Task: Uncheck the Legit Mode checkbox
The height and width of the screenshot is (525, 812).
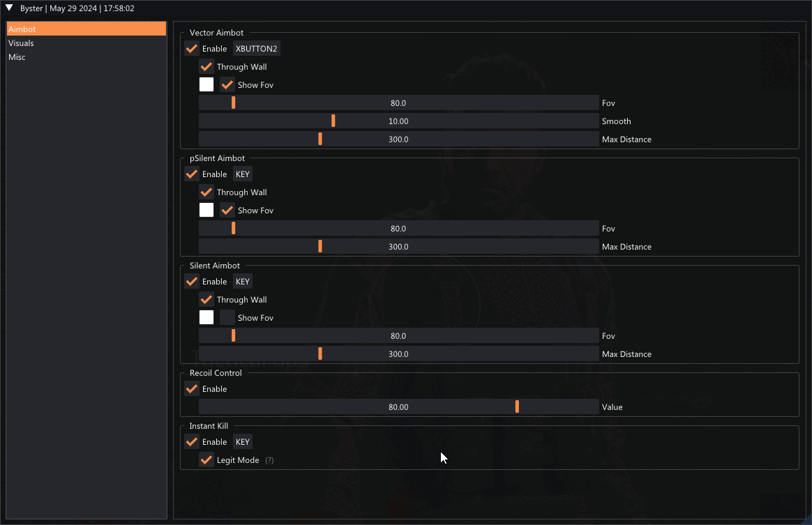Action: pyautogui.click(x=206, y=459)
